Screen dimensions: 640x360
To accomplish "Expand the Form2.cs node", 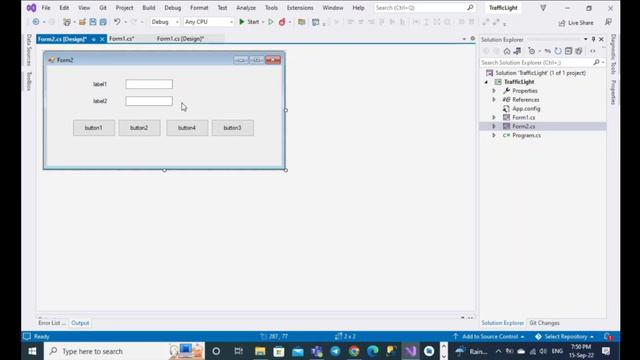I will tap(494, 126).
